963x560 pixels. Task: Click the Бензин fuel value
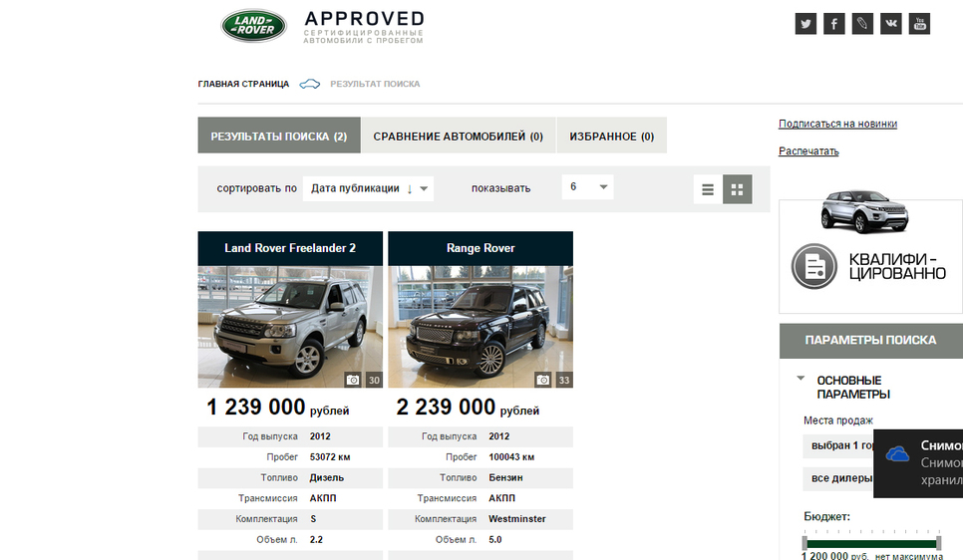point(505,477)
